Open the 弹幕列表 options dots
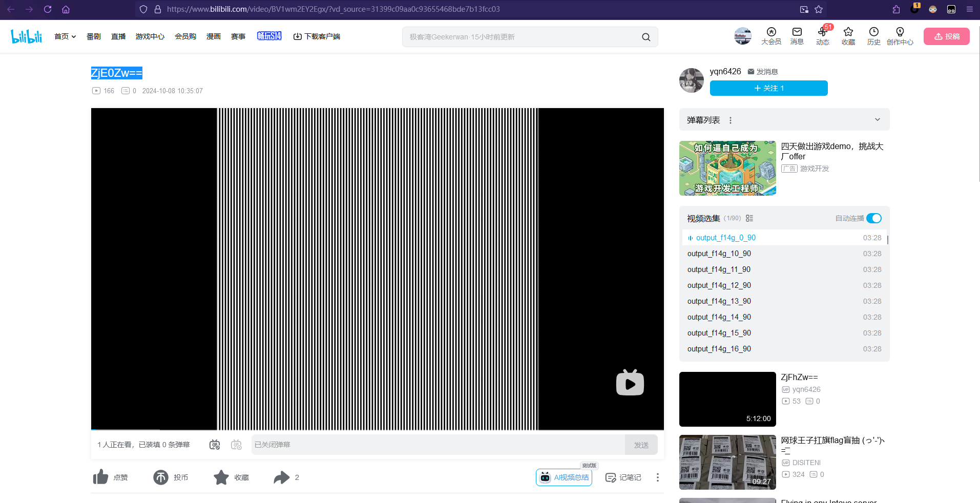Viewport: 980px width, 503px height. point(731,120)
